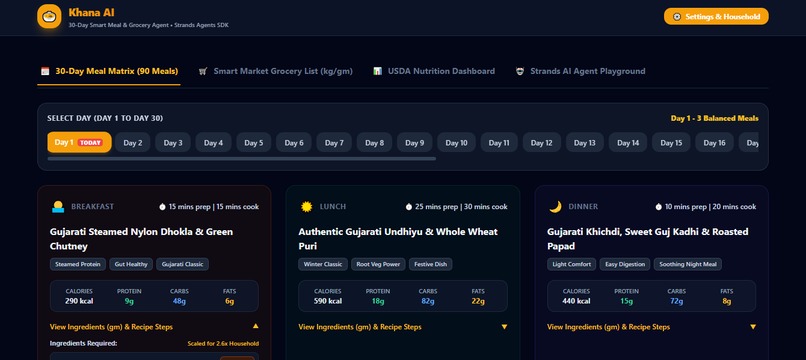Image resolution: width=806 pixels, height=360 pixels.
Task: Select Day 10
Action: click(x=456, y=142)
